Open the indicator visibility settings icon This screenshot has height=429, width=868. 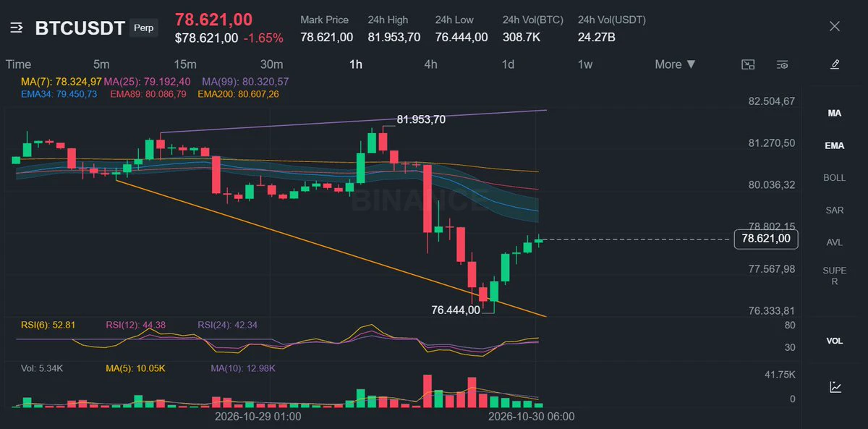782,64
